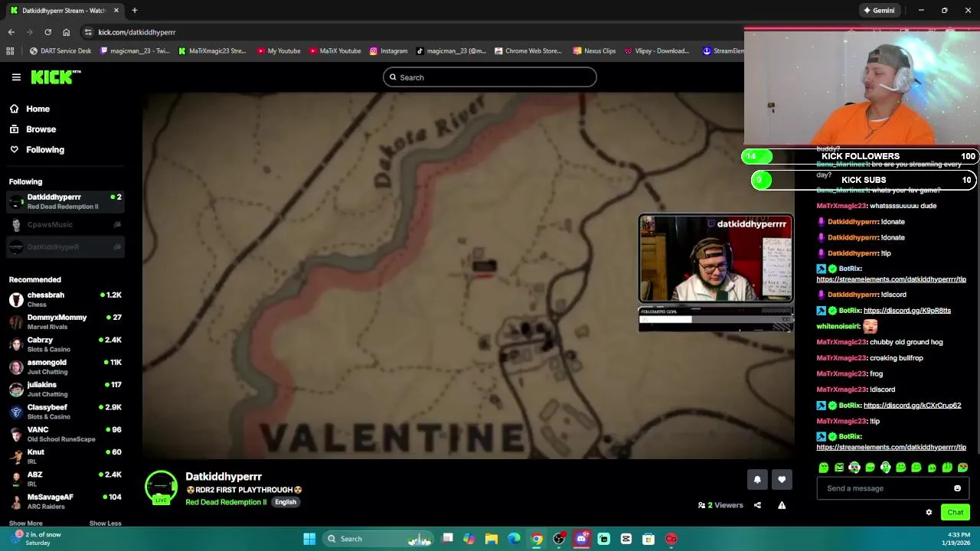The height and width of the screenshot is (551, 980).
Task: Open the Chrome Web Store bookmark
Action: [528, 51]
